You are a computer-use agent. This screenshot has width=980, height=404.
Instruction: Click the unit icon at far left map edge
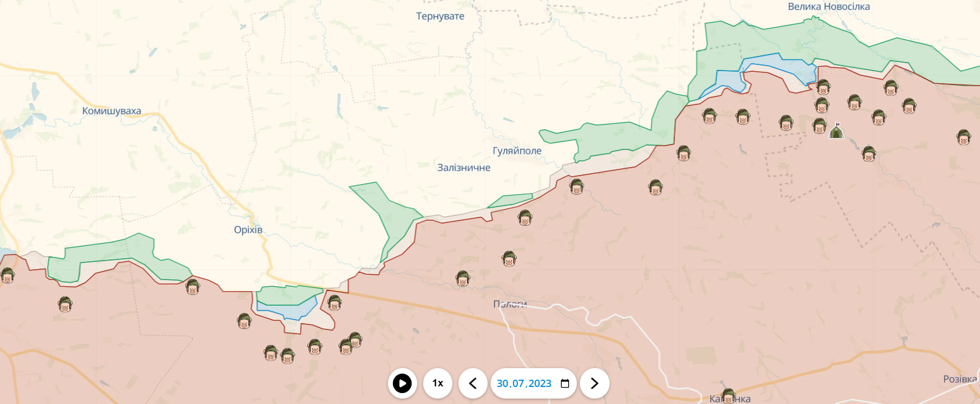(7, 276)
